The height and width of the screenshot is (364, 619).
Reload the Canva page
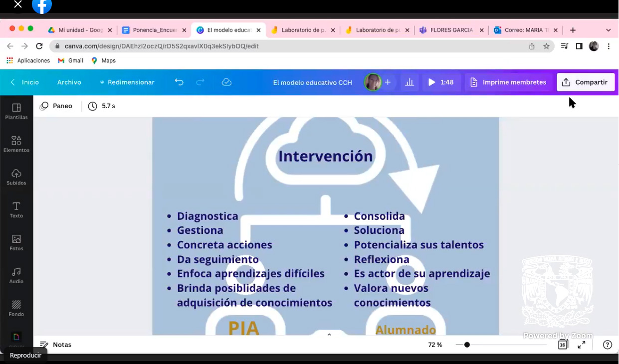(39, 46)
